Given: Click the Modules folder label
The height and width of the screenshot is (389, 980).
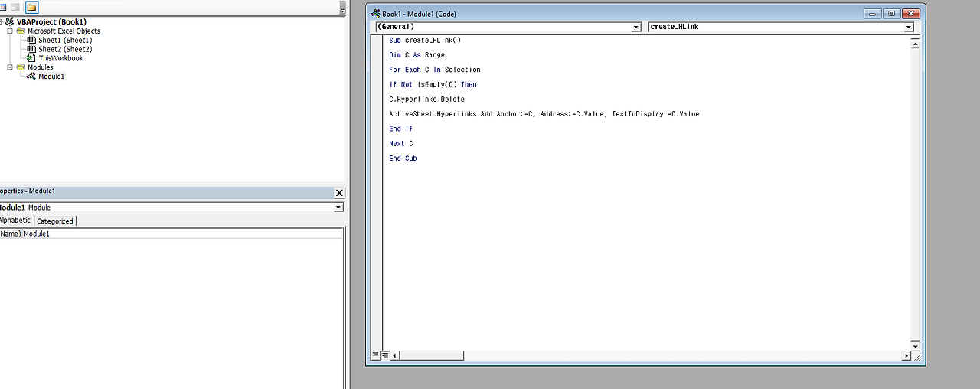Looking at the screenshot, I should click(40, 67).
